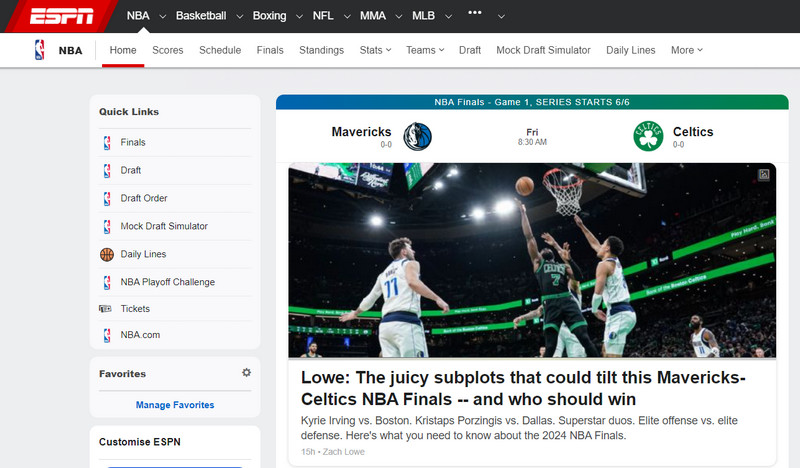Image resolution: width=800 pixels, height=468 pixels.
Task: Click the Celtics team name
Action: point(693,132)
